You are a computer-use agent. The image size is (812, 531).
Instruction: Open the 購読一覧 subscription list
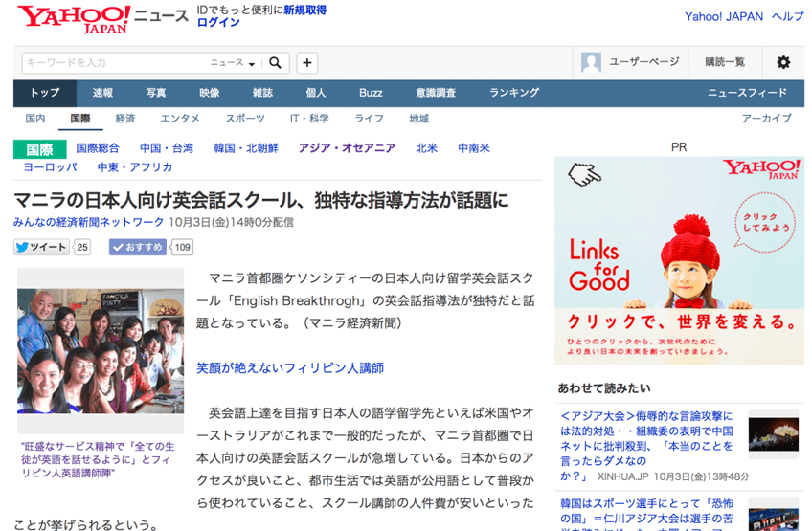(x=724, y=62)
